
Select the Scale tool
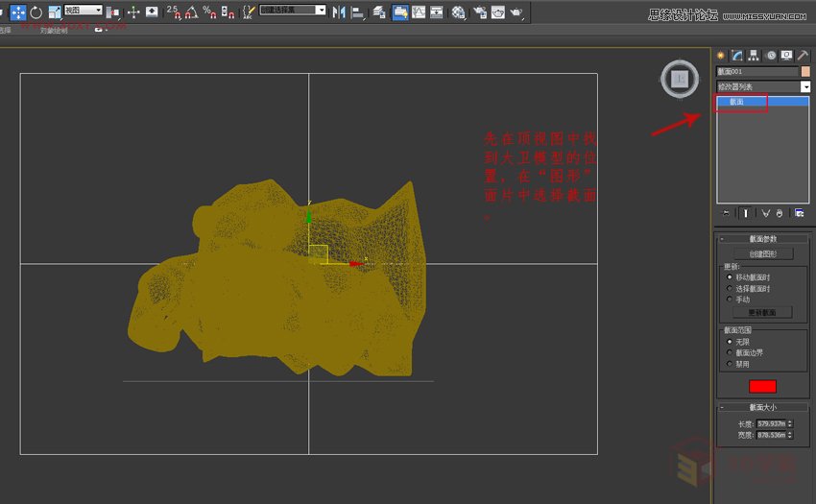[x=54, y=12]
